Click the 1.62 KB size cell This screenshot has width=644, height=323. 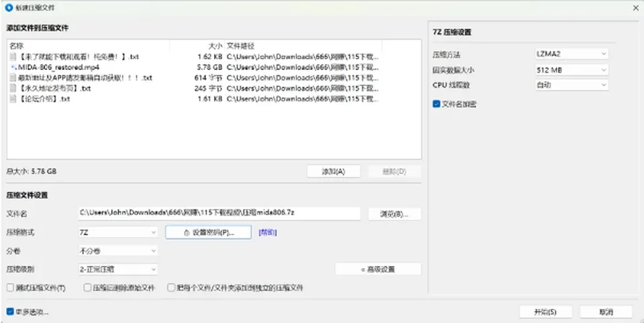(x=210, y=56)
